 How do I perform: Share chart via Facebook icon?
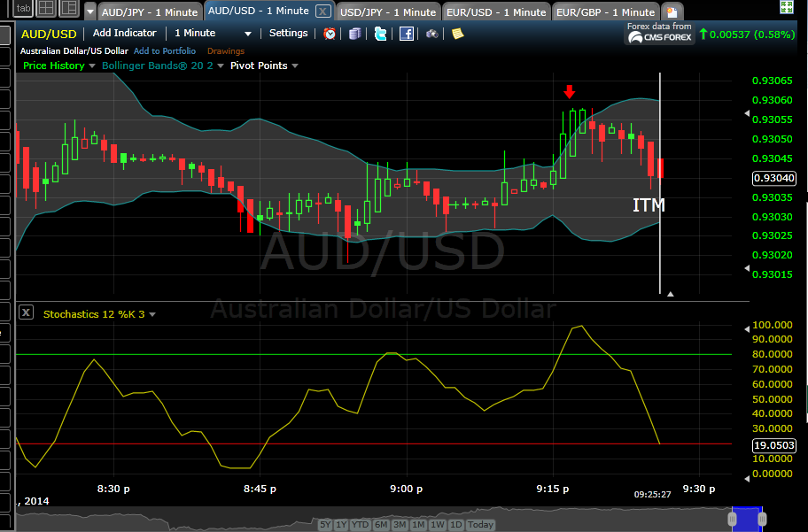pyautogui.click(x=407, y=34)
